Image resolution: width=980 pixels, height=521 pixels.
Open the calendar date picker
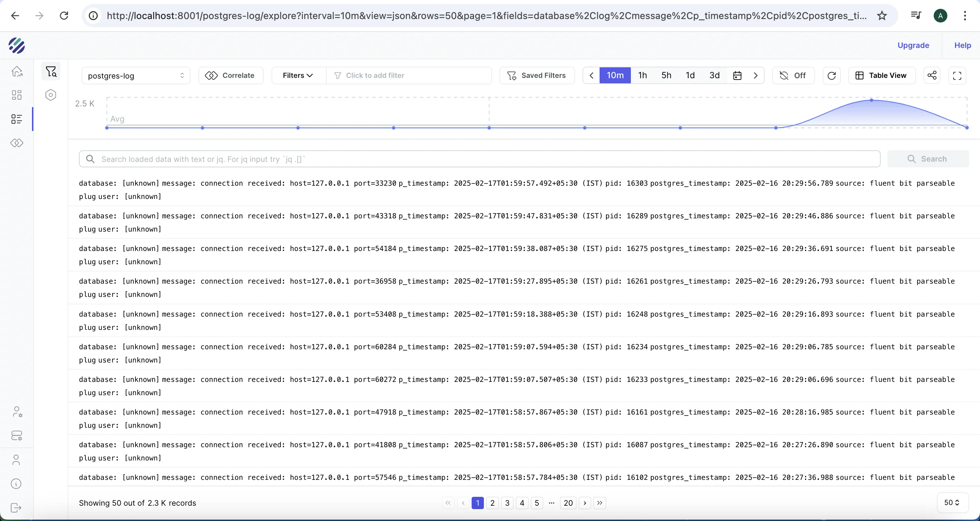click(x=737, y=75)
